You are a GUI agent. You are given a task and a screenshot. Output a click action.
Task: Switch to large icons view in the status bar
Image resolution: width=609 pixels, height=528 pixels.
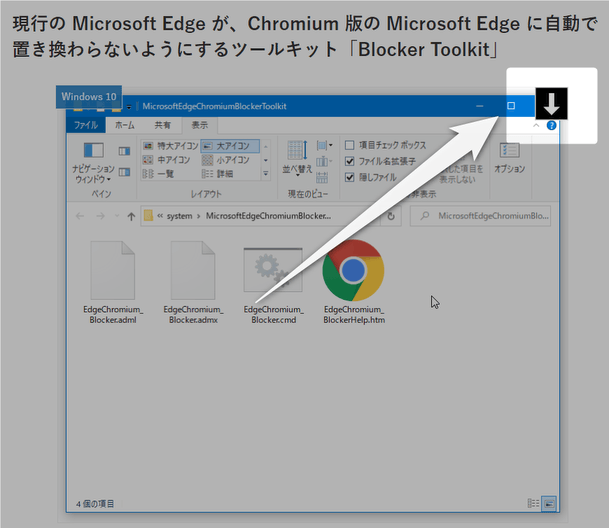(x=549, y=504)
